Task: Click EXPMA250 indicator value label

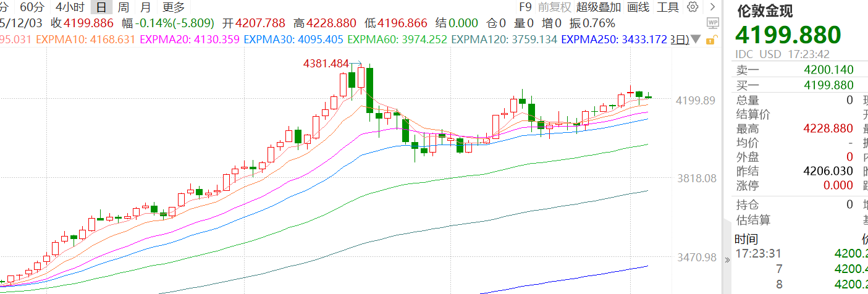Action: point(614,39)
